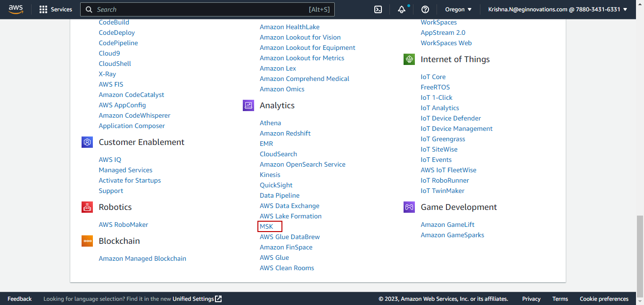
Task: Open Unified Settings link in footer
Action: (x=197, y=299)
